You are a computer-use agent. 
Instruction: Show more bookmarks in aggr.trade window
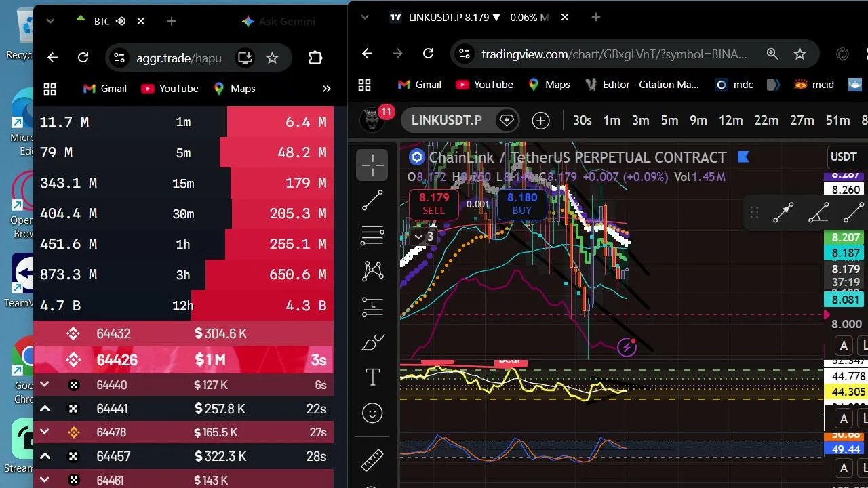point(326,89)
